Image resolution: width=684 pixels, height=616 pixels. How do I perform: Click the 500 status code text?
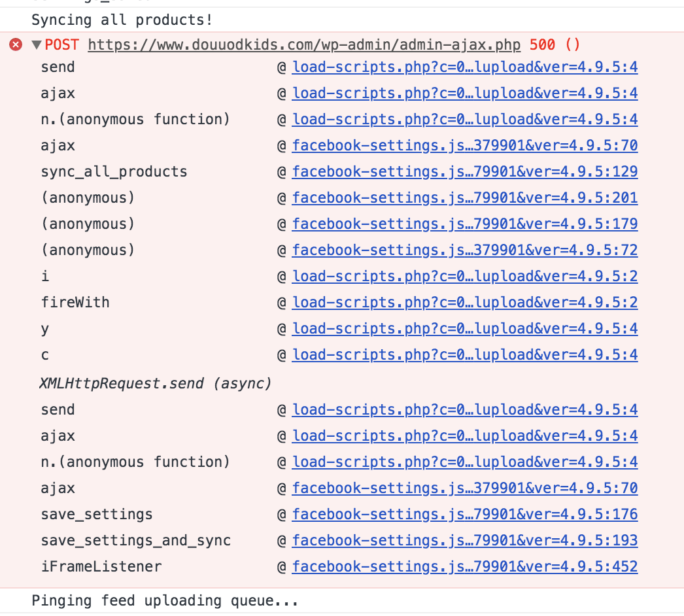coord(542,44)
